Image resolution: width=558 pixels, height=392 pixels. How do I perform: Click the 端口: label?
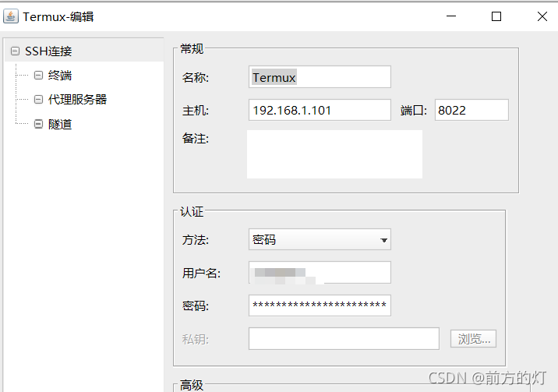pos(414,110)
